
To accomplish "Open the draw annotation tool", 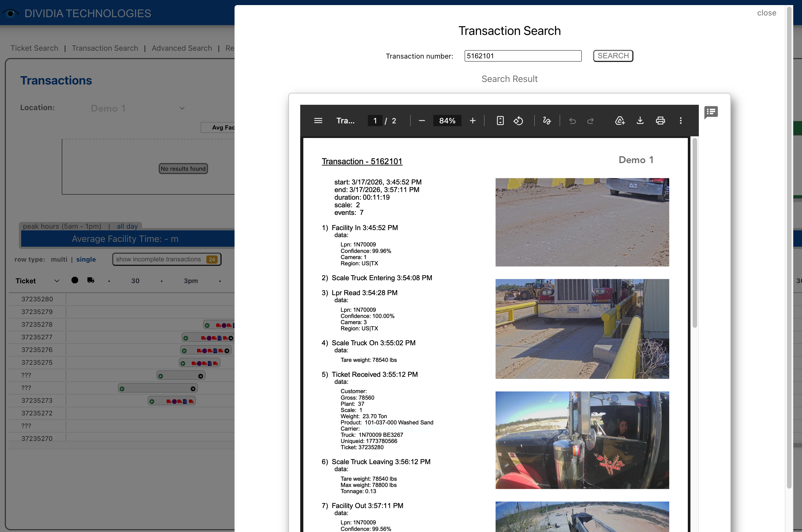I will [547, 121].
